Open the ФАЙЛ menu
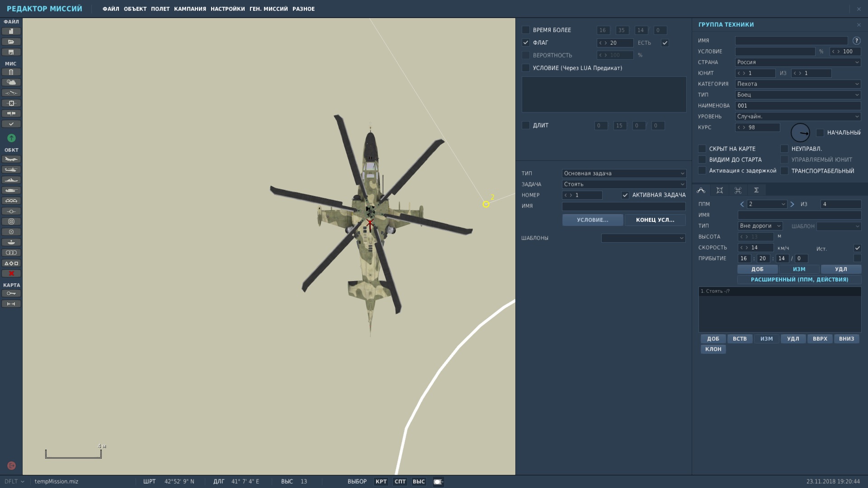The height and width of the screenshot is (488, 868). pyautogui.click(x=111, y=9)
